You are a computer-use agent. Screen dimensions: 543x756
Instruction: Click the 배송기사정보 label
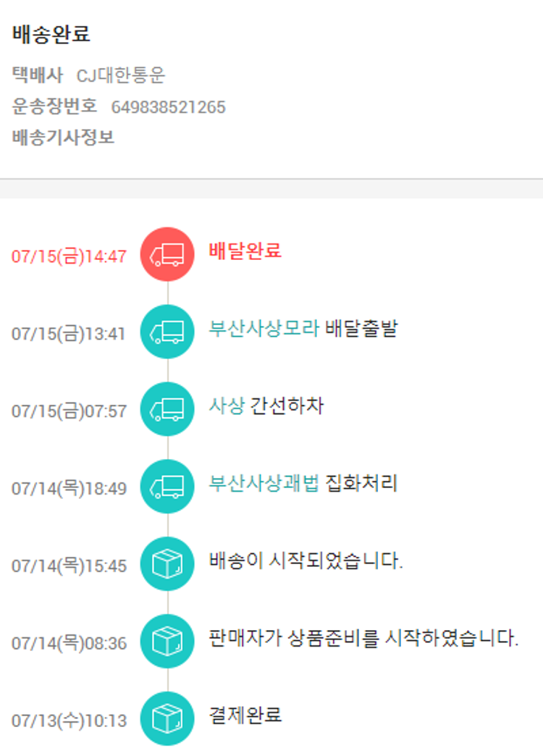click(63, 138)
